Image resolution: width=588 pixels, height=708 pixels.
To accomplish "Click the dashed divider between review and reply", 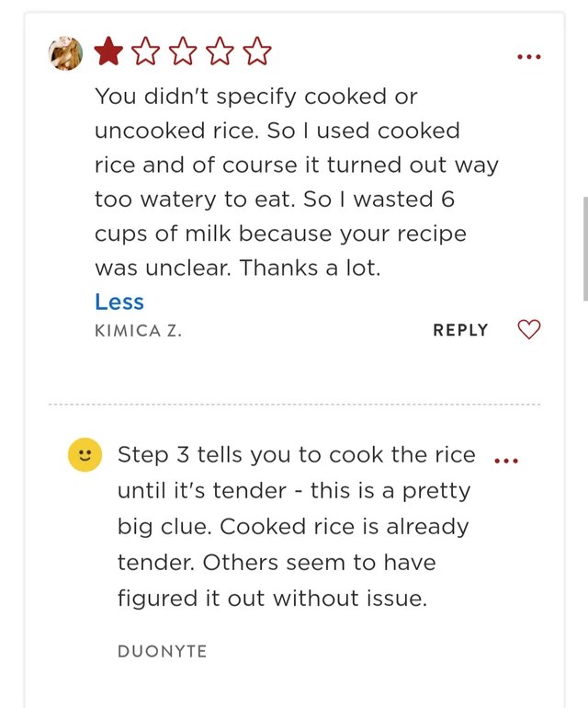I will [x=294, y=404].
